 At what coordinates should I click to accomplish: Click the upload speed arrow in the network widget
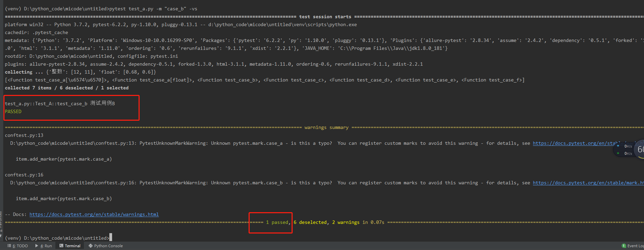coord(618,146)
